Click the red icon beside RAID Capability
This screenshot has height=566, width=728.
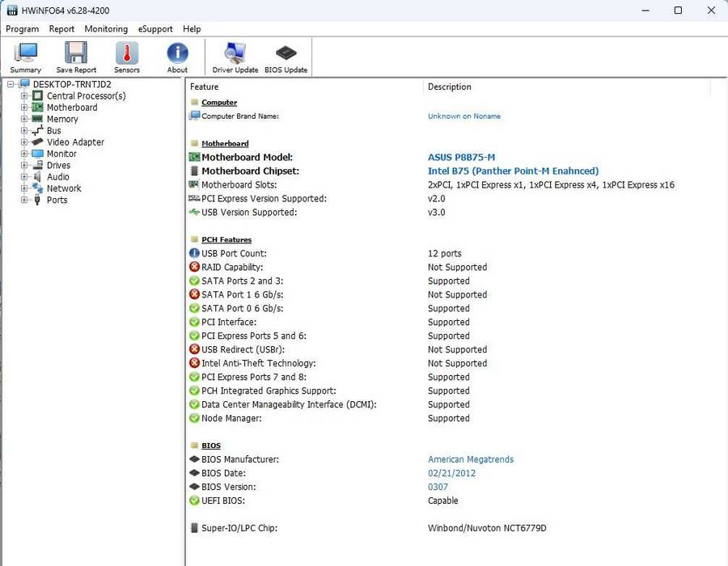click(194, 267)
